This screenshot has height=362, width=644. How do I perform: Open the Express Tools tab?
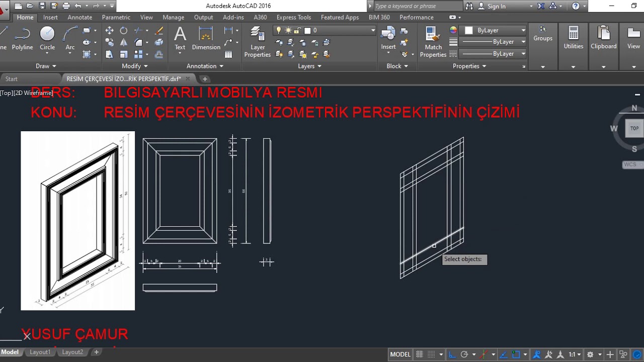293,17
